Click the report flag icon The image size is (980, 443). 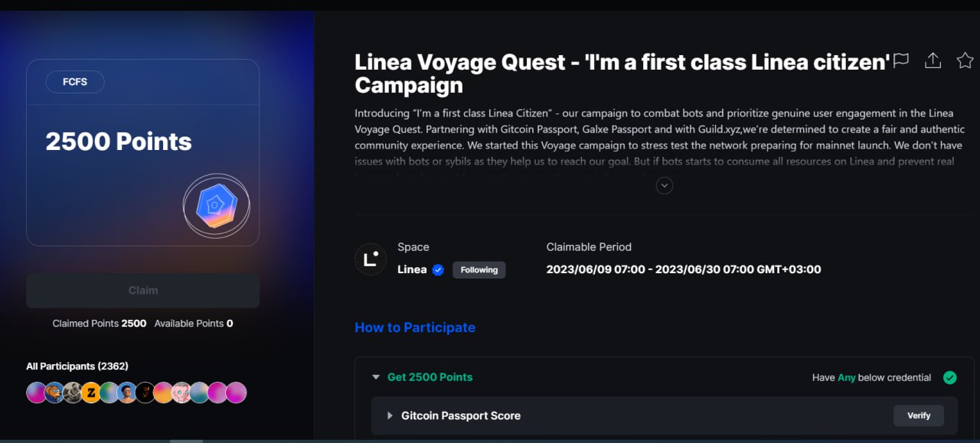point(901,60)
